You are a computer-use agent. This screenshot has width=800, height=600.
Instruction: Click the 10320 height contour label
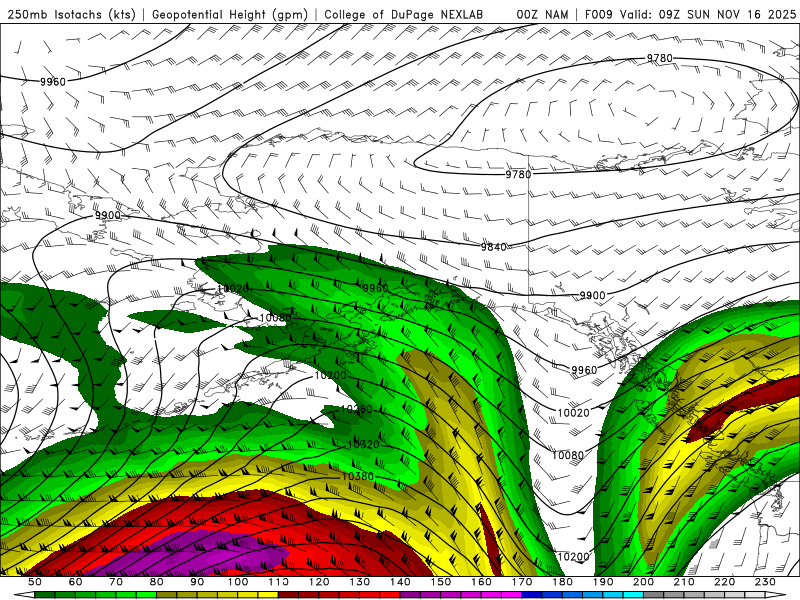pos(363,444)
